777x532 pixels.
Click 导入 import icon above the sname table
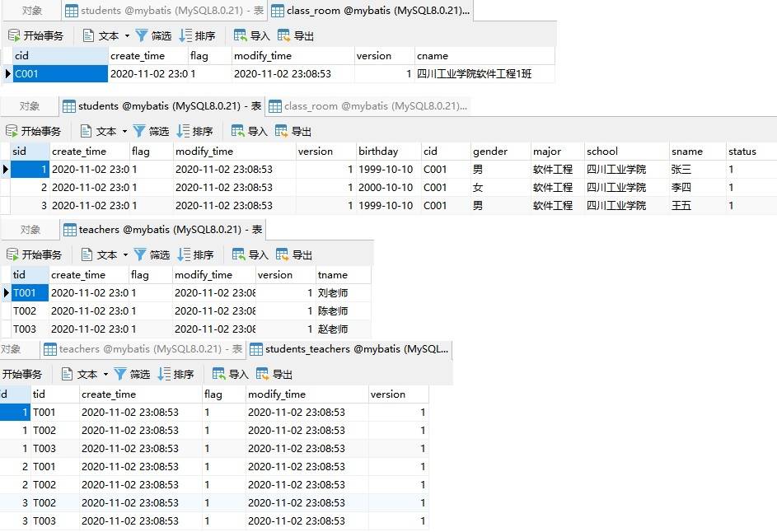pyautogui.click(x=238, y=131)
